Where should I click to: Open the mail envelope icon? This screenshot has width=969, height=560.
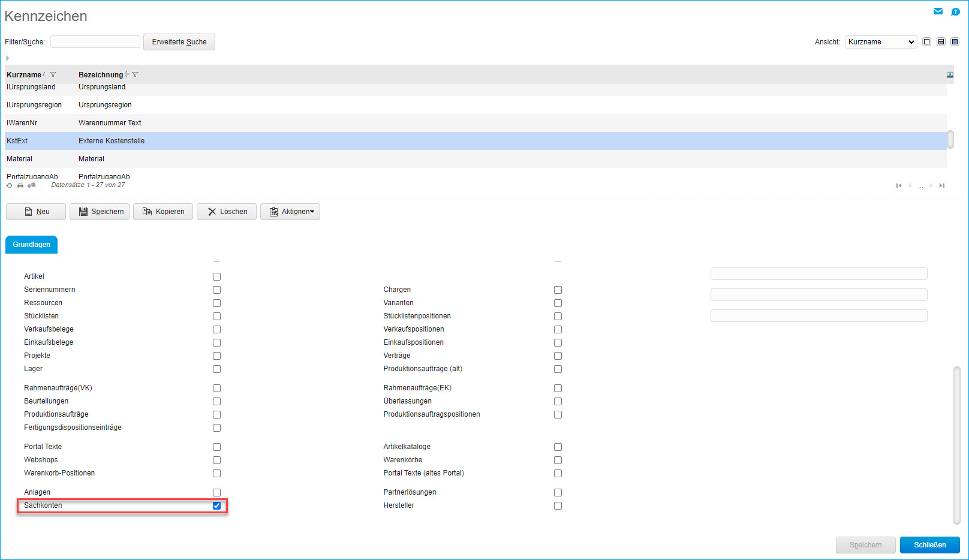[938, 11]
